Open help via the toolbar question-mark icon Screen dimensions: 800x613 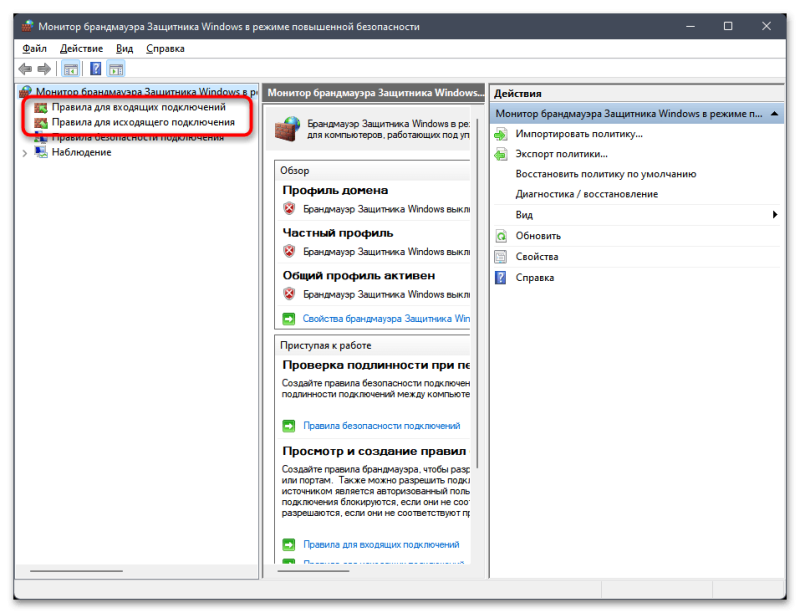[x=95, y=69]
